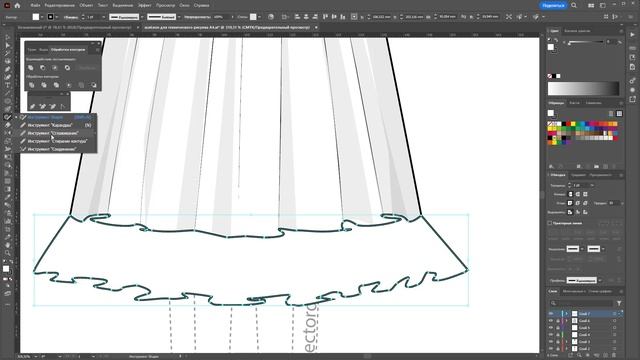
Task: Select the Pen tool in toolbar
Action: point(7,69)
